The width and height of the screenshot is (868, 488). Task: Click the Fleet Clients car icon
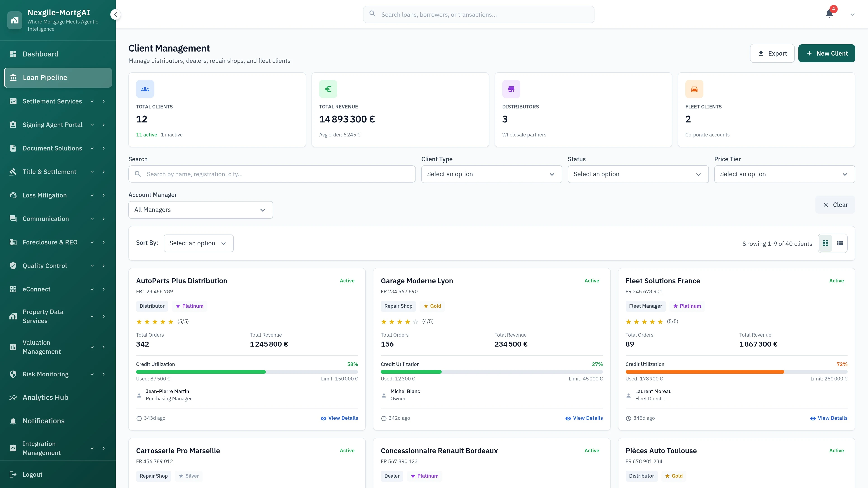point(694,89)
